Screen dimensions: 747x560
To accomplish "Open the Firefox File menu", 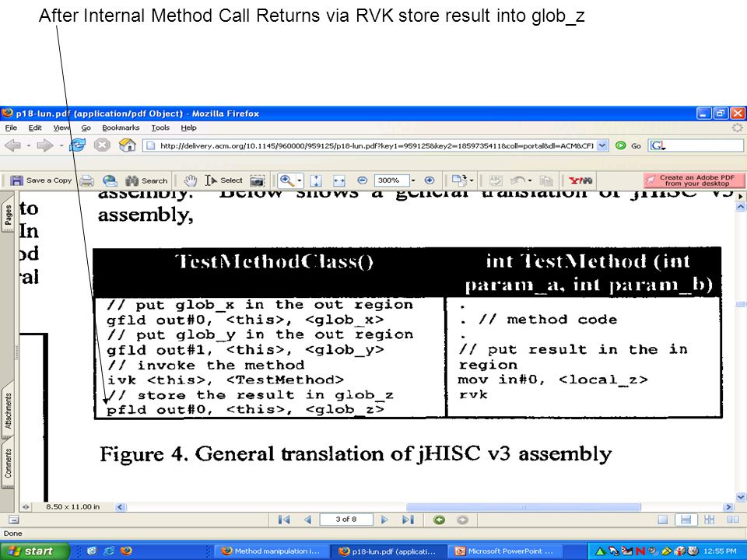I will point(11,128).
